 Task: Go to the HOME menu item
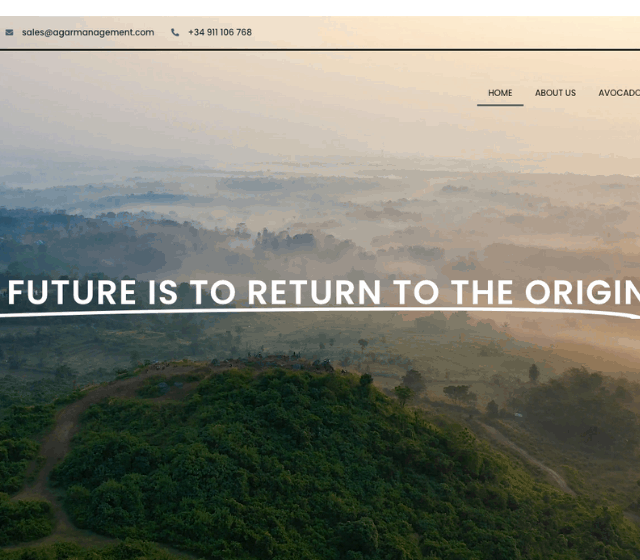point(500,93)
